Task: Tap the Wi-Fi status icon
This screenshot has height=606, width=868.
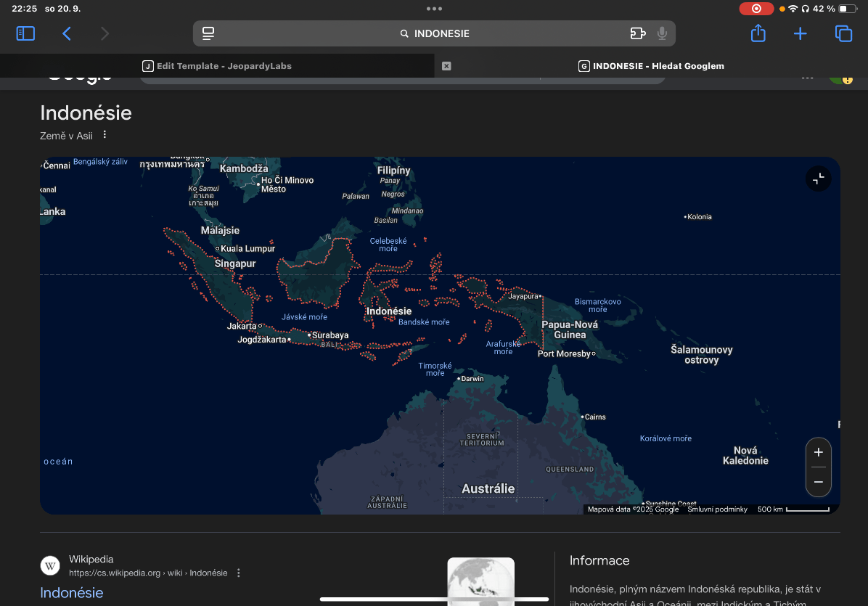Action: [x=793, y=8]
